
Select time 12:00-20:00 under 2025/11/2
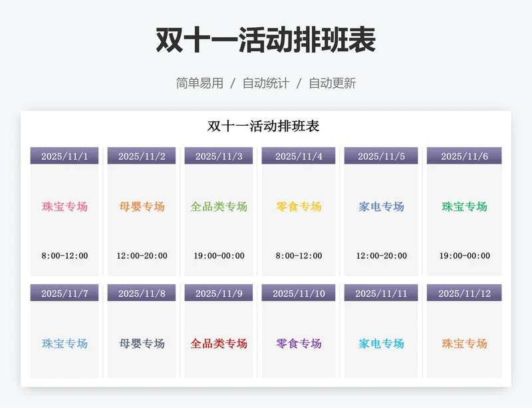point(142,256)
